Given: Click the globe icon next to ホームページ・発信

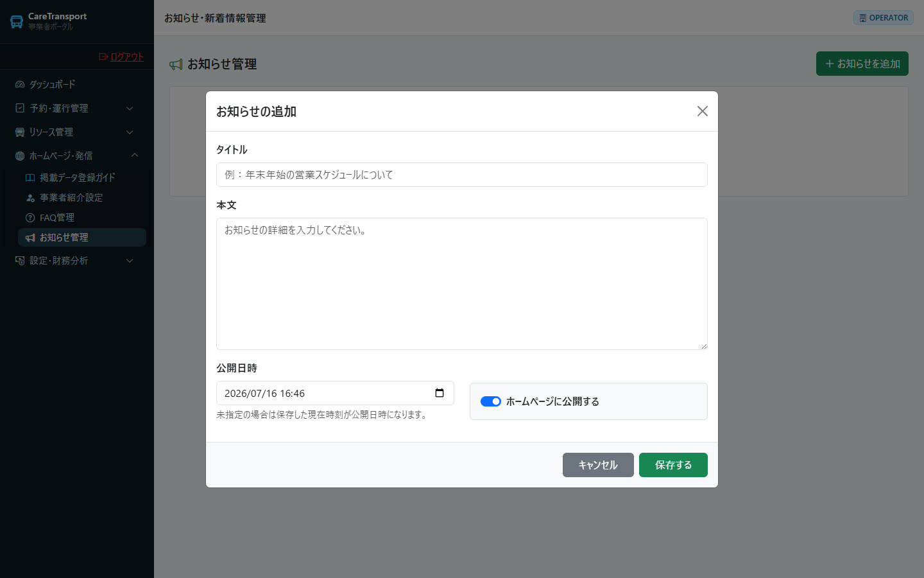Looking at the screenshot, I should tap(20, 156).
